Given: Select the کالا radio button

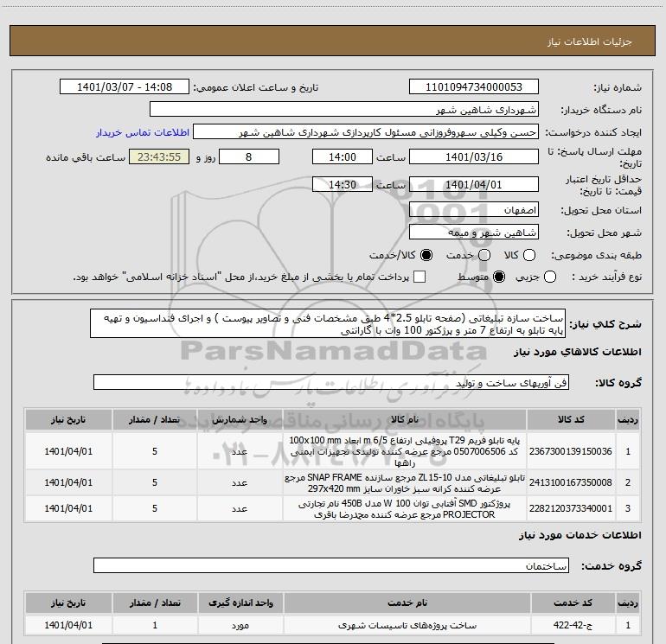Looking at the screenshot, I should coord(529,255).
